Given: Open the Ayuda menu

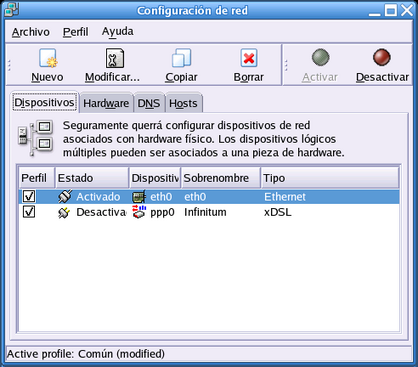Looking at the screenshot, I should point(118,32).
